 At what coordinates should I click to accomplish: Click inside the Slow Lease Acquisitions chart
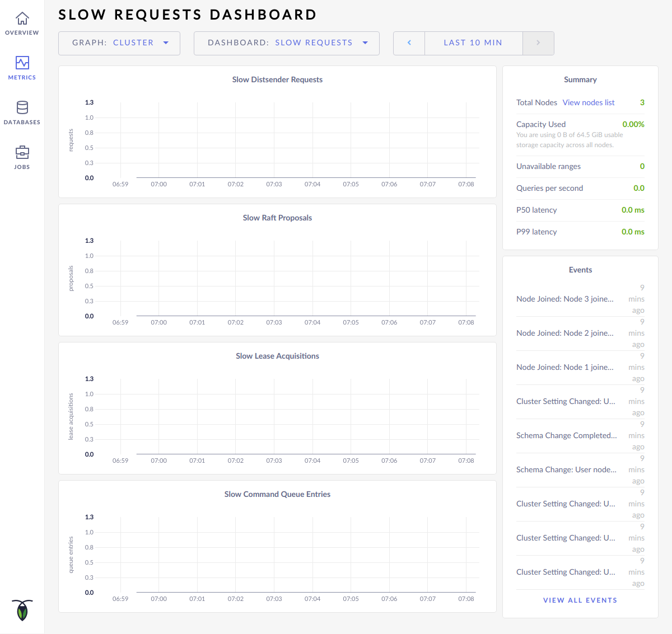tap(297, 417)
